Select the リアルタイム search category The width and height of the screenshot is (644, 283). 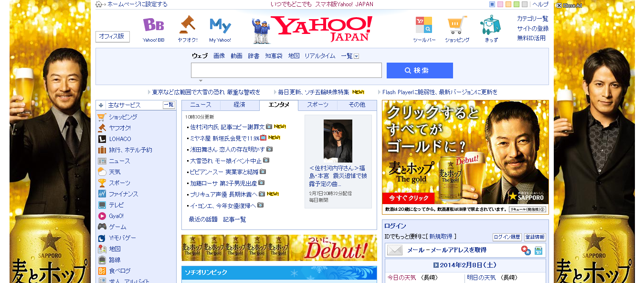[x=320, y=56]
